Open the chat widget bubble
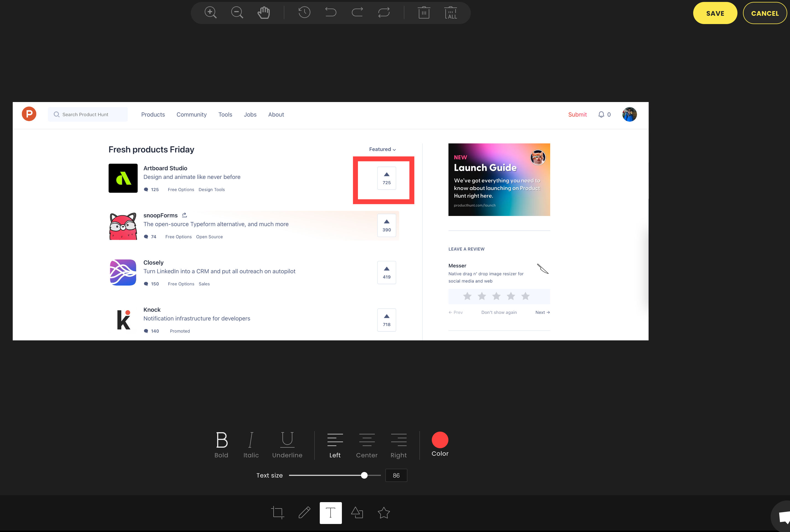Screen dimensions: 790x532 pos(782,517)
